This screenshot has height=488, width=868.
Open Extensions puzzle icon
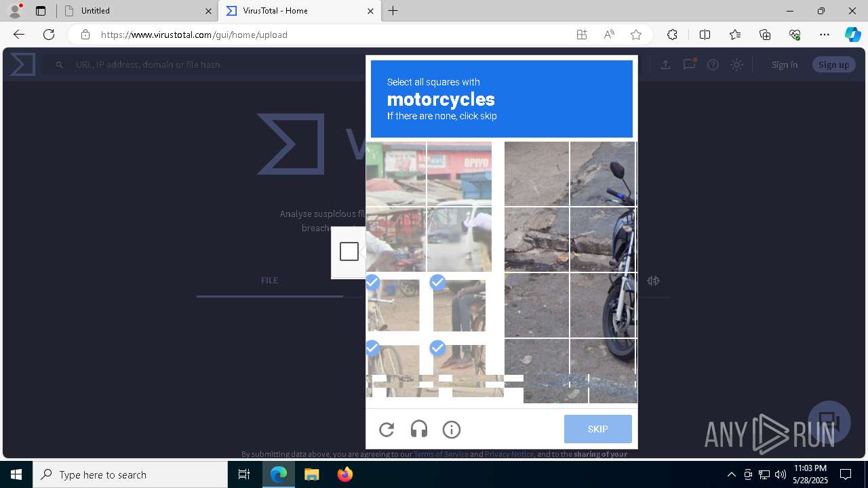(672, 35)
